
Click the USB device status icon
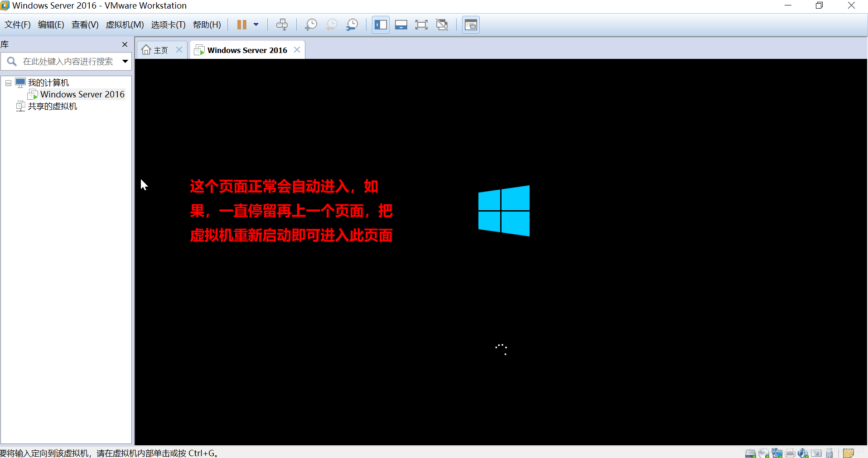click(x=829, y=453)
